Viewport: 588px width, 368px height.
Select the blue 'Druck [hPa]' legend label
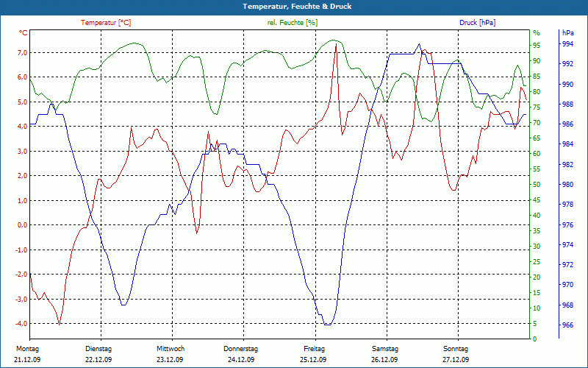pos(477,23)
